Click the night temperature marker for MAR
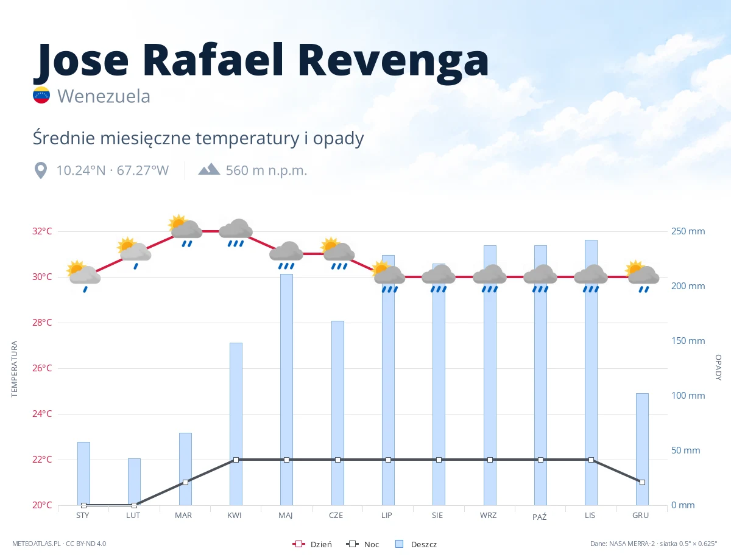731x560 pixels. pyautogui.click(x=185, y=482)
